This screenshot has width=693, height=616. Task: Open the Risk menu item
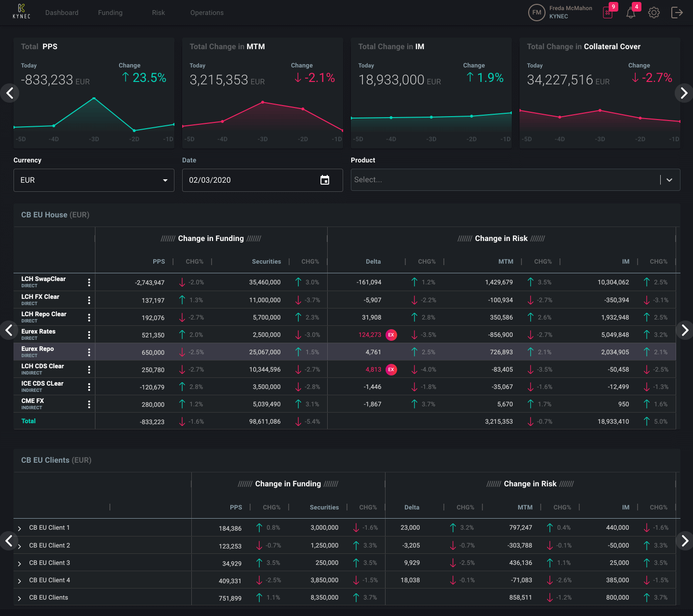click(159, 13)
